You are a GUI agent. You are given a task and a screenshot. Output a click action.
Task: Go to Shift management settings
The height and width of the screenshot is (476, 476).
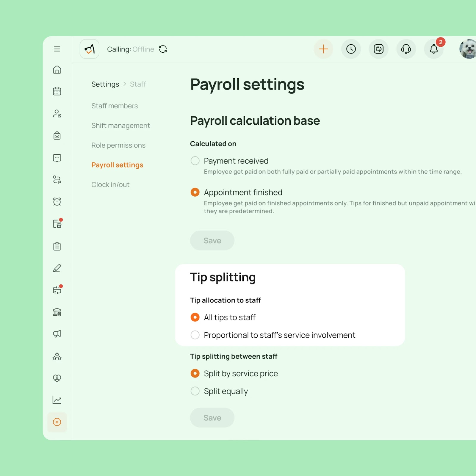120,126
